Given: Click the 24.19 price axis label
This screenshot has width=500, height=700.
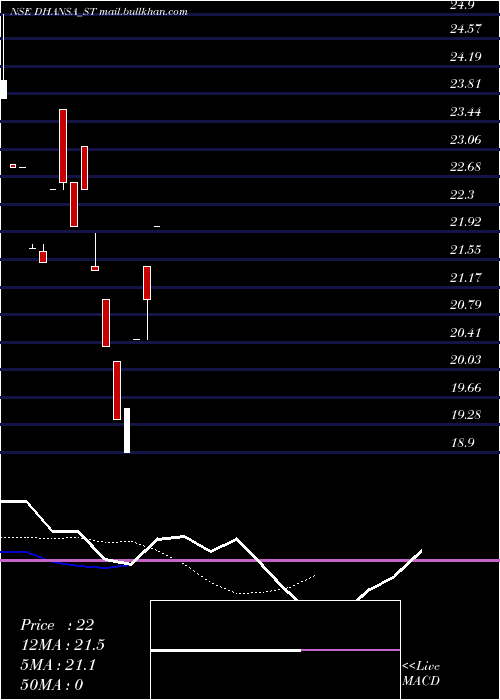Looking at the screenshot, I should pyautogui.click(x=466, y=57).
